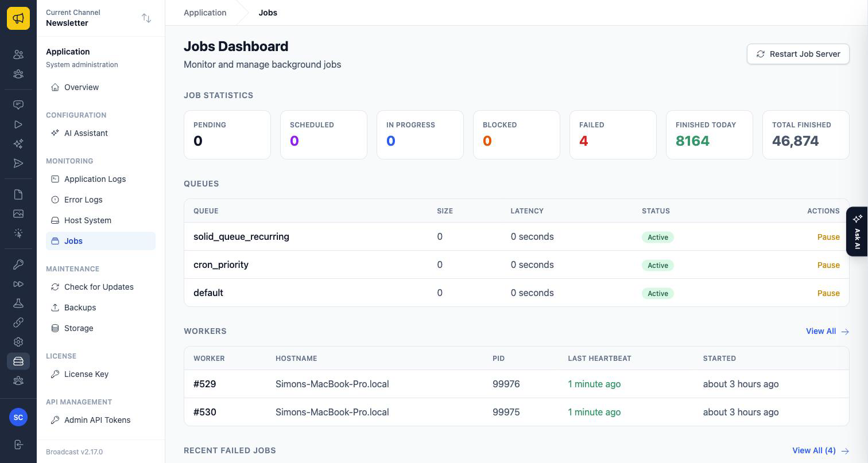Open the image/media library icon
This screenshot has width=868, height=463.
click(x=18, y=213)
